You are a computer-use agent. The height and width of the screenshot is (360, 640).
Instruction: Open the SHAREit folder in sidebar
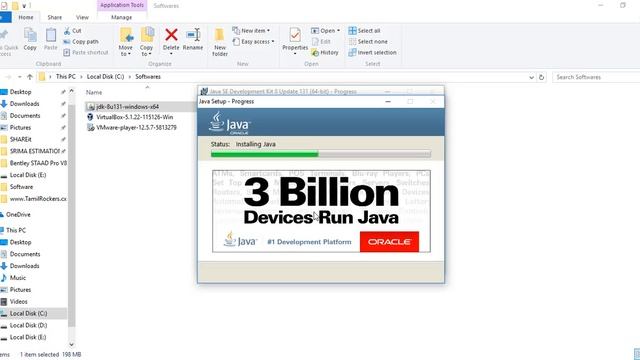point(21,139)
